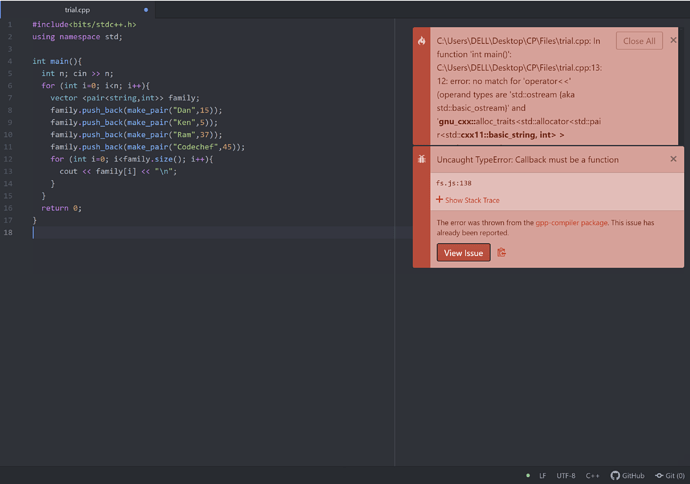
Task: Dismiss the compiler error notification
Action: click(x=673, y=40)
